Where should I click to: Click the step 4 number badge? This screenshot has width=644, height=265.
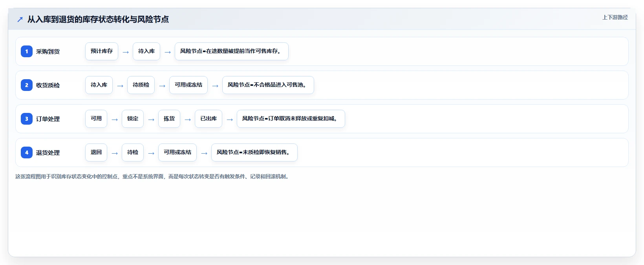click(27, 152)
